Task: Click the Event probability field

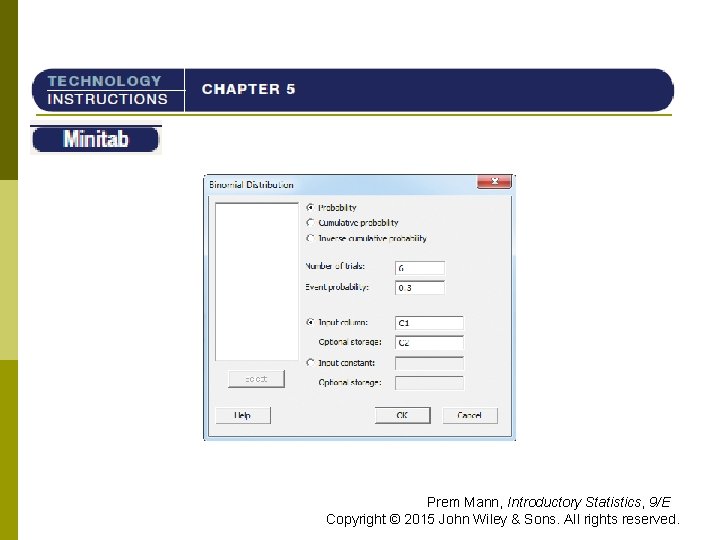Action: tap(420, 288)
